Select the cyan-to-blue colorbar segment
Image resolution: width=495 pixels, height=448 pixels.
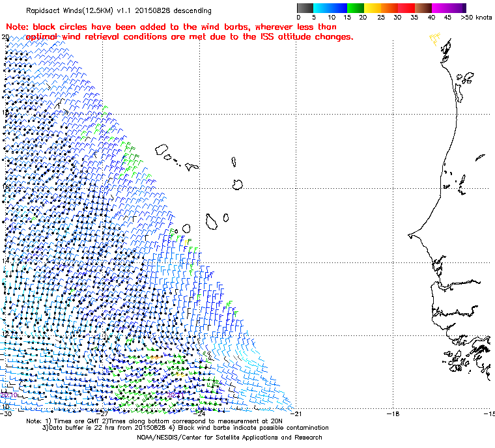[x=330, y=8]
